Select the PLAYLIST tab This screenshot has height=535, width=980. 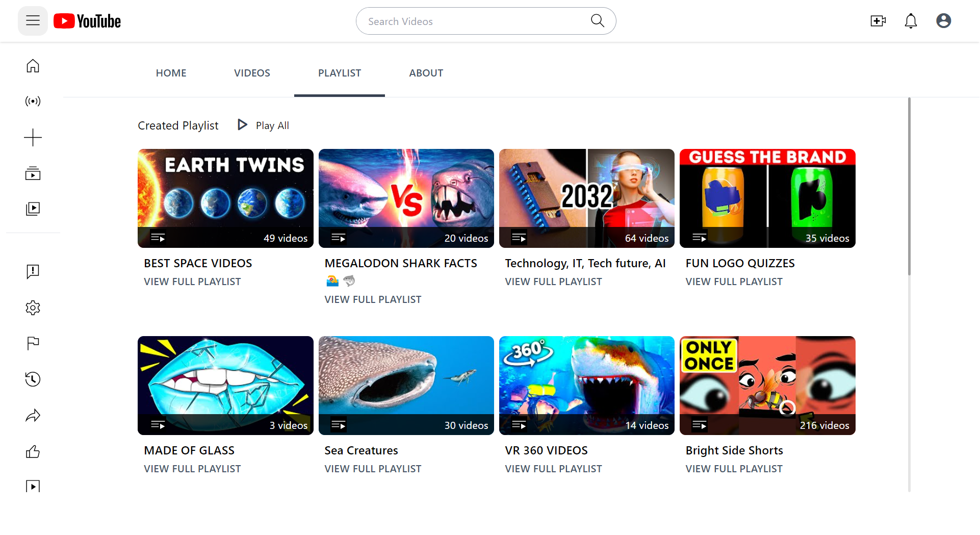click(340, 73)
